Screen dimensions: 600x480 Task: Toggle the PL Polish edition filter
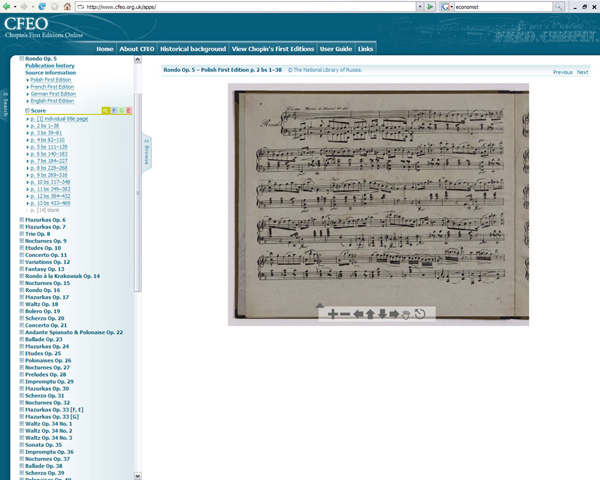(107, 111)
